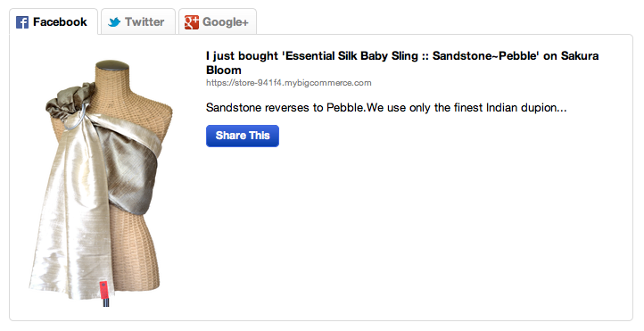The image size is (644, 331).
Task: Switch to the Facebook tab
Action: pyautogui.click(x=54, y=21)
